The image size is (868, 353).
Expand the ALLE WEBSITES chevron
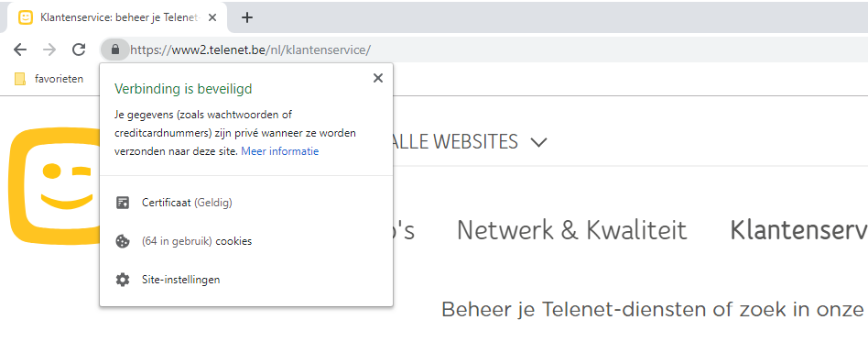pyautogui.click(x=538, y=142)
